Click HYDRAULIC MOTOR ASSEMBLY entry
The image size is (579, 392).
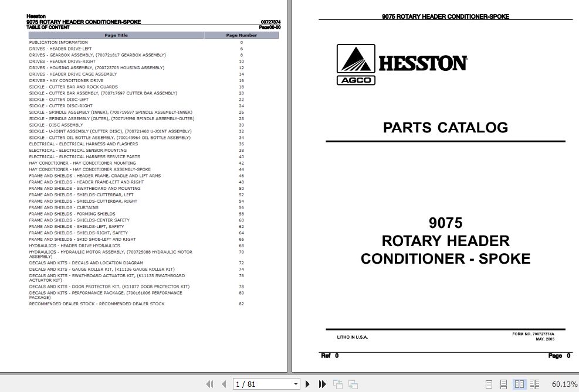click(111, 254)
